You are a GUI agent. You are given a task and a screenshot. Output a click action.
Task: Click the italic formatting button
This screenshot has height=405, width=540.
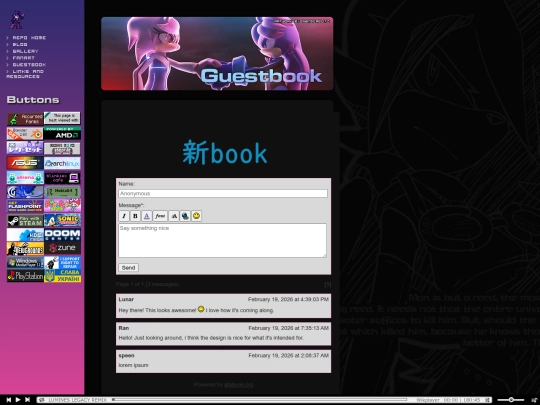point(124,216)
